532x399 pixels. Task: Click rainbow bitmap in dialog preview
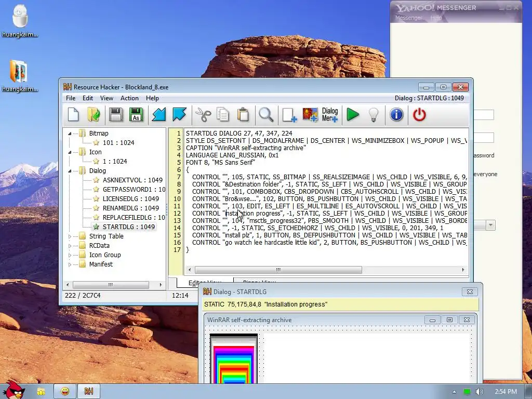[234, 359]
